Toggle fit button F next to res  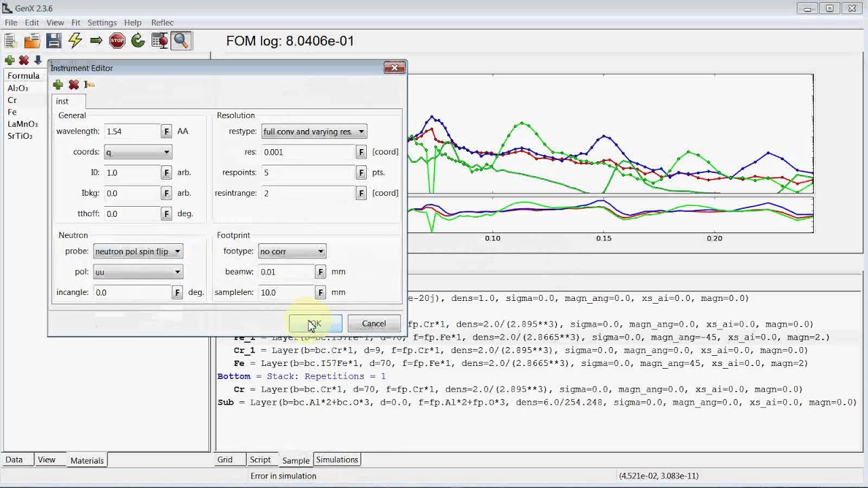(x=361, y=152)
